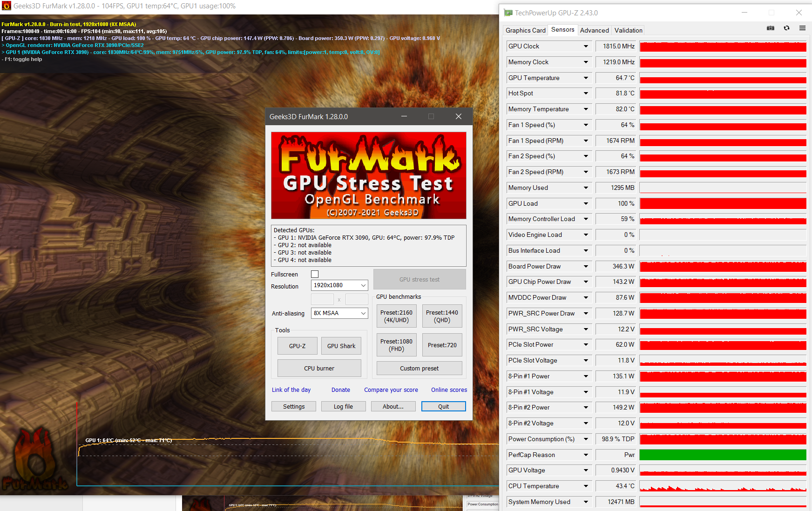
Task: Select the Validation tab
Action: pyautogui.click(x=628, y=30)
